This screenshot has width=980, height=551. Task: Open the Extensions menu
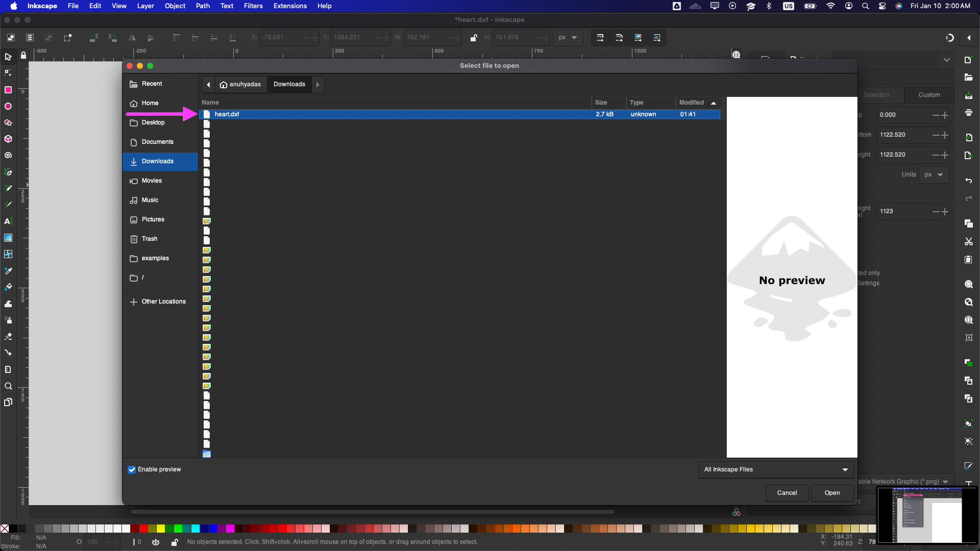point(290,6)
